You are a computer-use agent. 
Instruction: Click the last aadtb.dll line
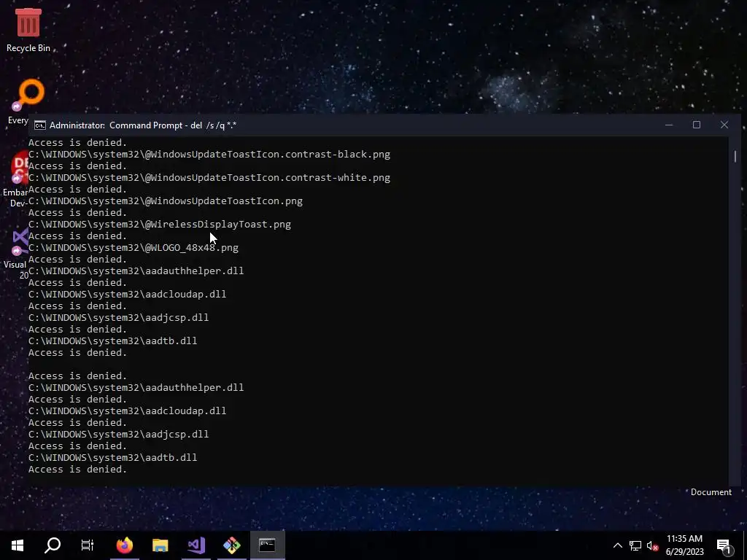[113, 458]
